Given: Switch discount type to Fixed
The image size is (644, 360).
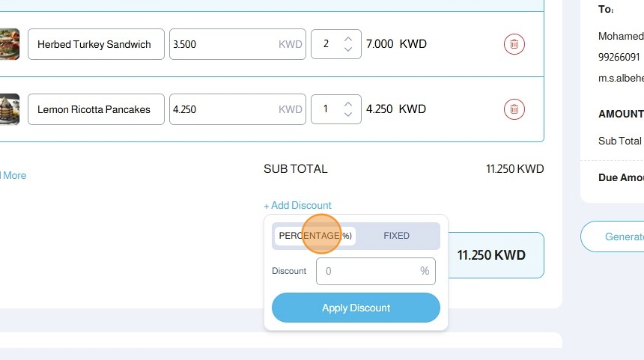Looking at the screenshot, I should tap(396, 236).
